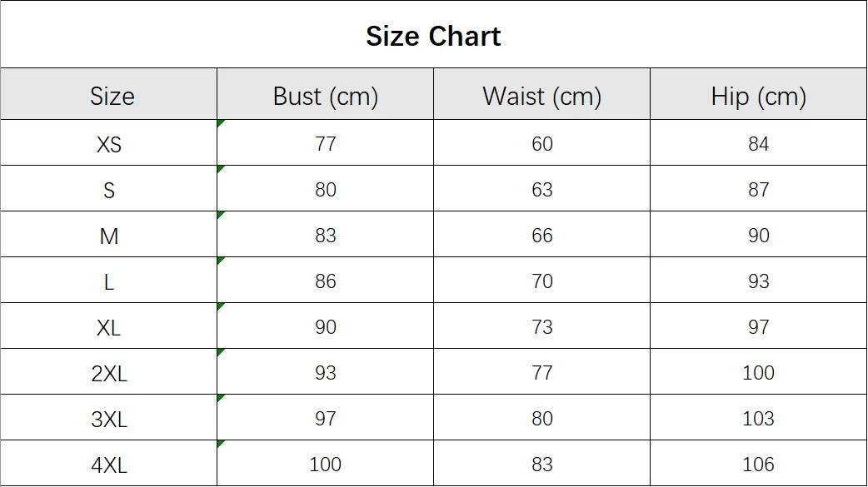Click the green indicator on XL bust 90
The width and height of the screenshot is (868, 487).
(x=220, y=306)
